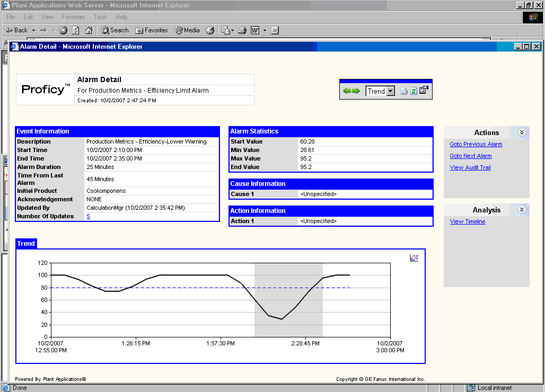Click the green refresh page icon
Viewport: 545px width, 392px height.
click(414, 91)
